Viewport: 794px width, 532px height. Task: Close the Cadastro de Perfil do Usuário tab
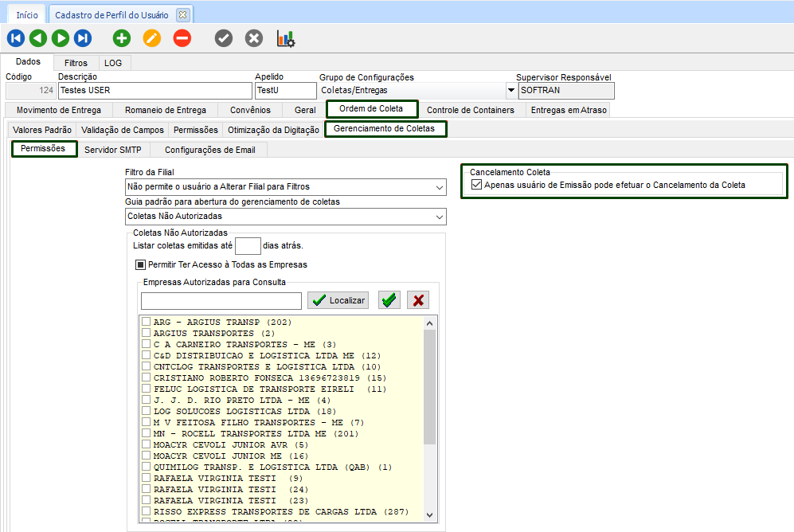182,15
